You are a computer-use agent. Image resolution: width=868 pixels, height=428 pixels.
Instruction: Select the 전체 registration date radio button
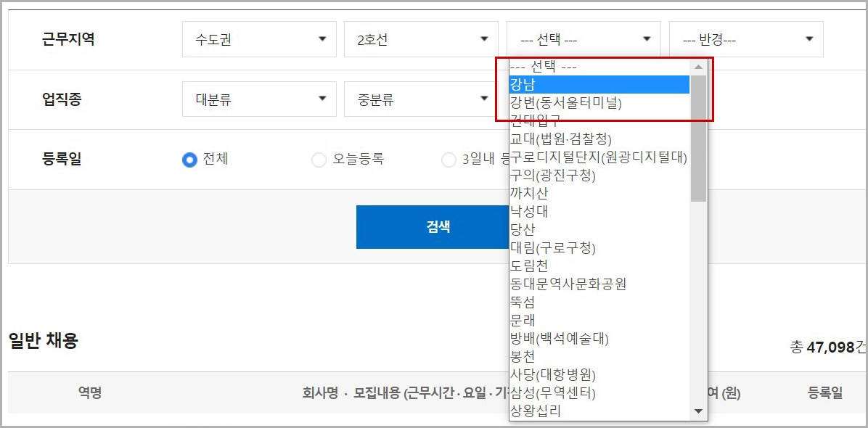(189, 160)
